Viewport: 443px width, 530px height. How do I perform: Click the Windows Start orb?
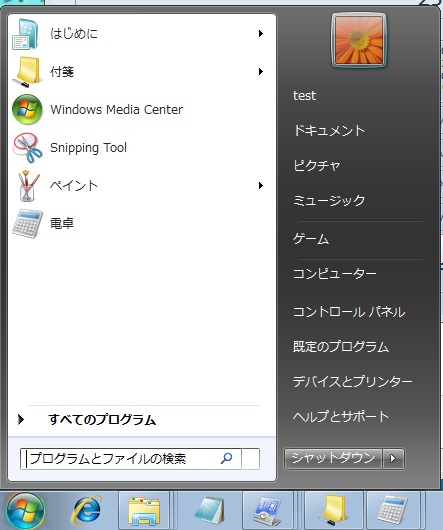[25, 511]
